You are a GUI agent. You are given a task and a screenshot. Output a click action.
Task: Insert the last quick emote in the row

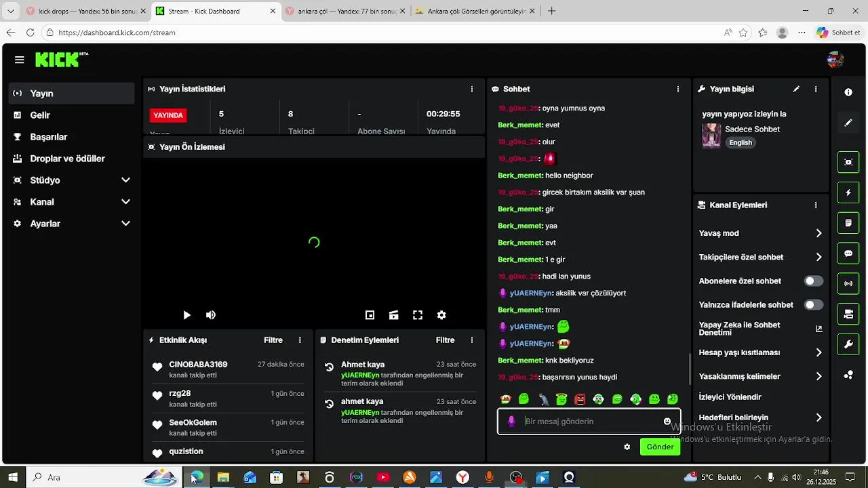(673, 399)
